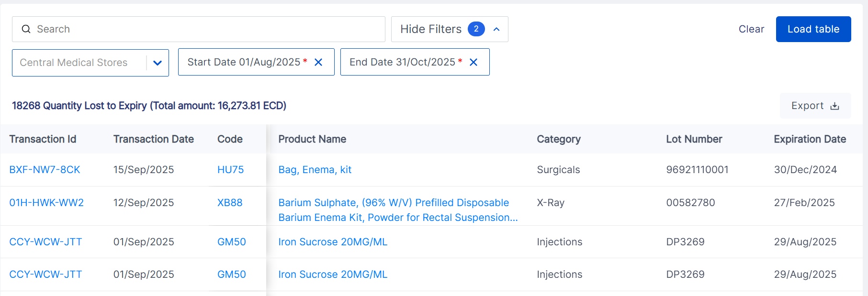Remove the Start Date filter with X
Viewport: 868px width, 296px height.
point(318,62)
